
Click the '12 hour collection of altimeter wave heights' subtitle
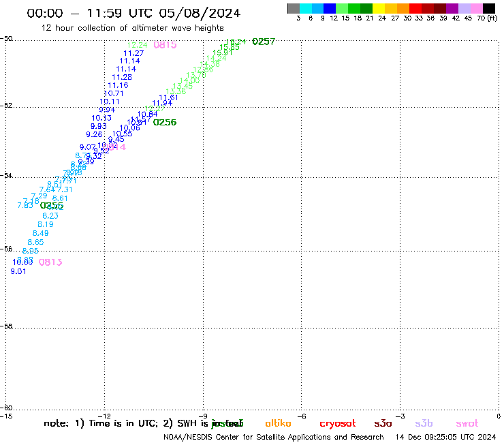pyautogui.click(x=132, y=28)
